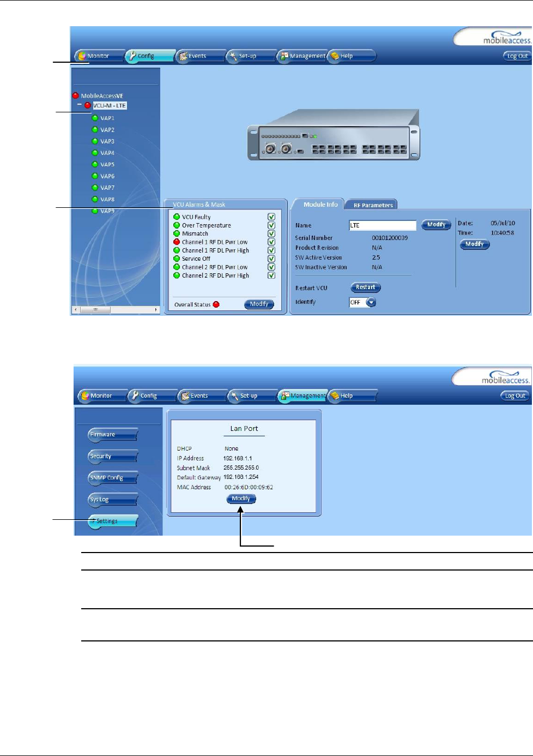Click Log Out in the top screenshot
The image size is (533, 756).
click(x=517, y=56)
